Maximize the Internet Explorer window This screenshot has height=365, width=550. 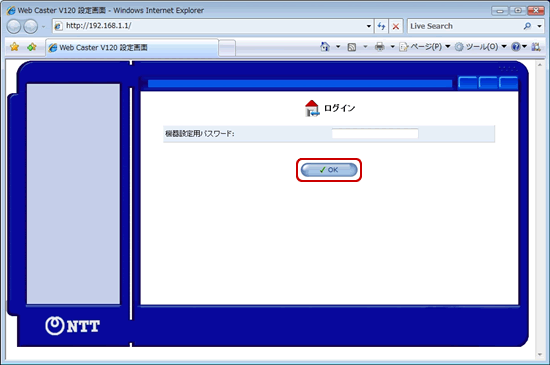(518, 11)
